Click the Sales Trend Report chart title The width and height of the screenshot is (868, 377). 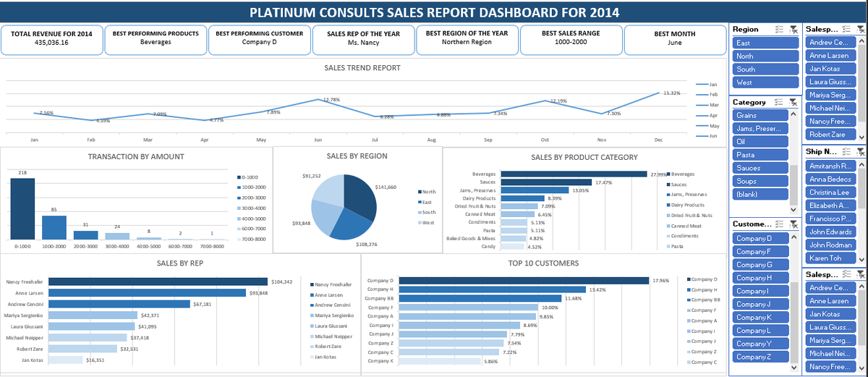coord(362,67)
